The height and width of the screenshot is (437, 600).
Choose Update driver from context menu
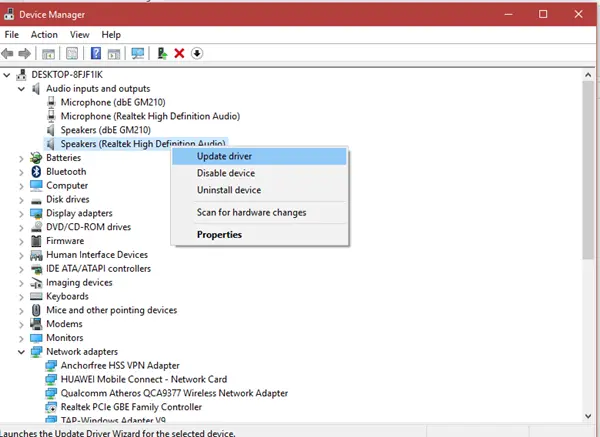[x=259, y=156]
